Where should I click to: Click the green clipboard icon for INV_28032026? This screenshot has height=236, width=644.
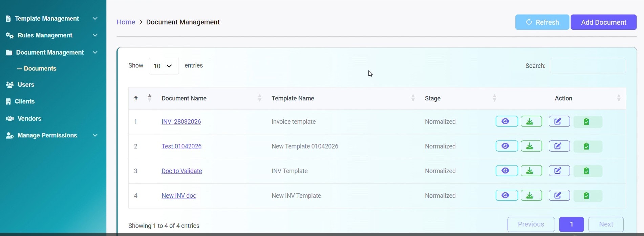[x=588, y=122]
